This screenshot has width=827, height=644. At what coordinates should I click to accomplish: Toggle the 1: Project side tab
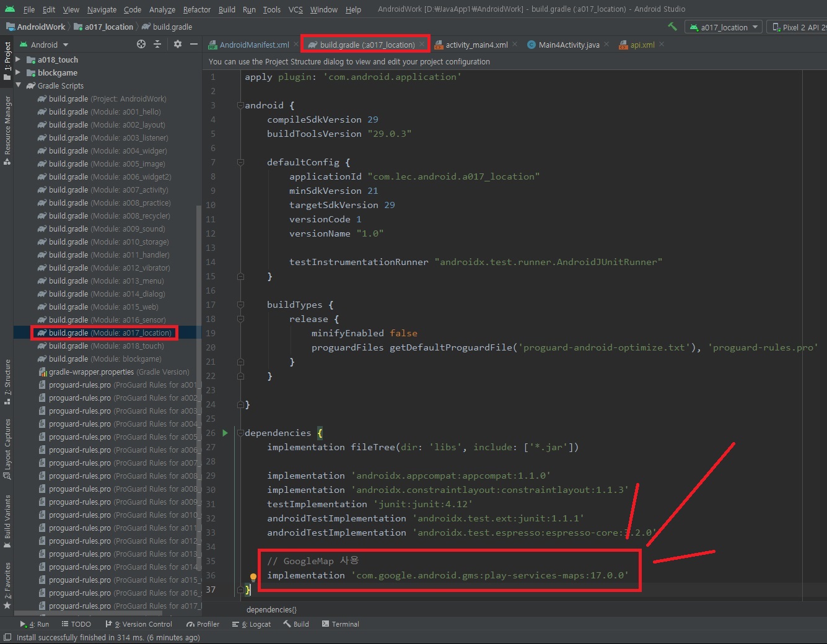point(7,60)
